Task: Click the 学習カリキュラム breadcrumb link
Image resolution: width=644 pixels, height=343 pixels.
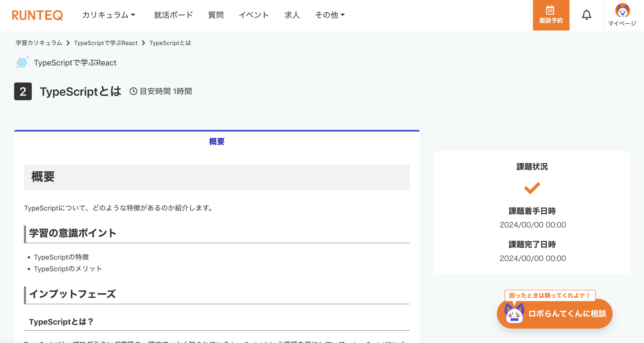Action: pyautogui.click(x=39, y=43)
